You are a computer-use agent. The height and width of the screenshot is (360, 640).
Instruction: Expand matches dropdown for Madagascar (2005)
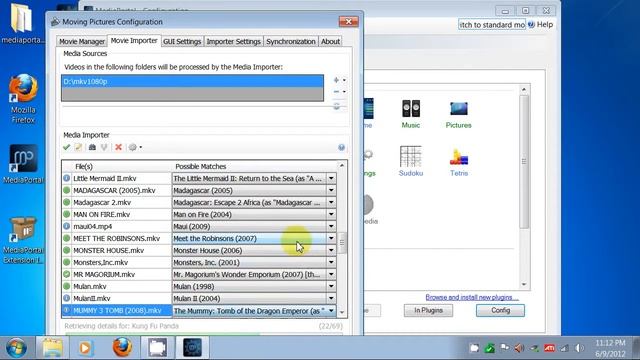(x=331, y=190)
